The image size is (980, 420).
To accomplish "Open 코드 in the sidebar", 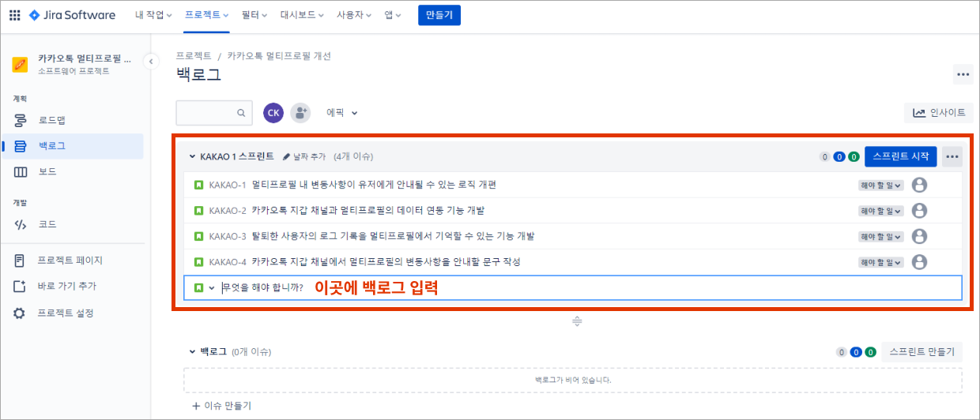I will click(x=72, y=224).
